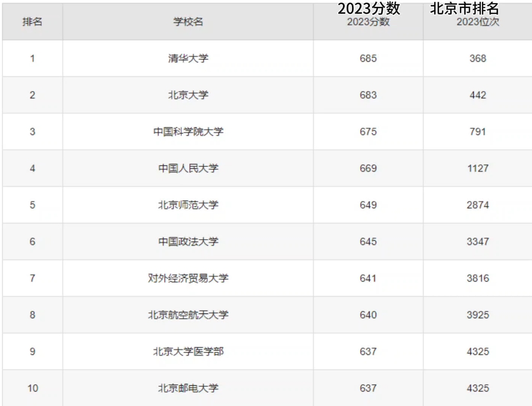
Task: Open the 清华大学 school name
Action: pyautogui.click(x=188, y=58)
